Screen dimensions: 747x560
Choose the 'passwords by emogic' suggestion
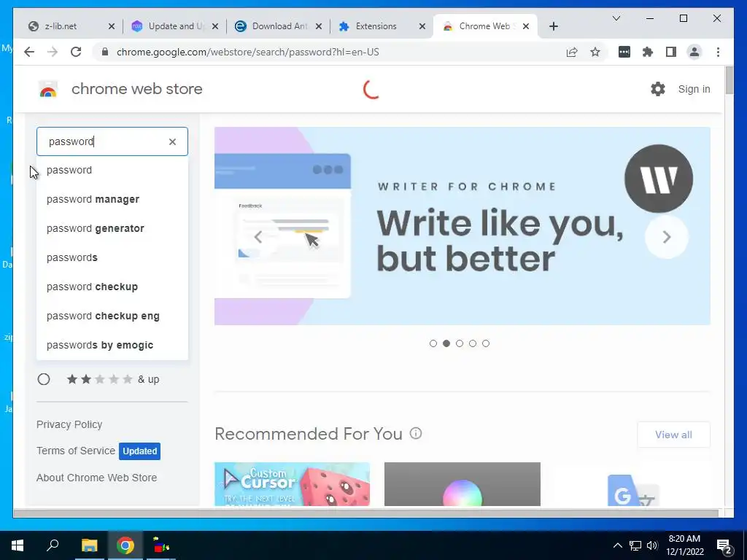112,345
